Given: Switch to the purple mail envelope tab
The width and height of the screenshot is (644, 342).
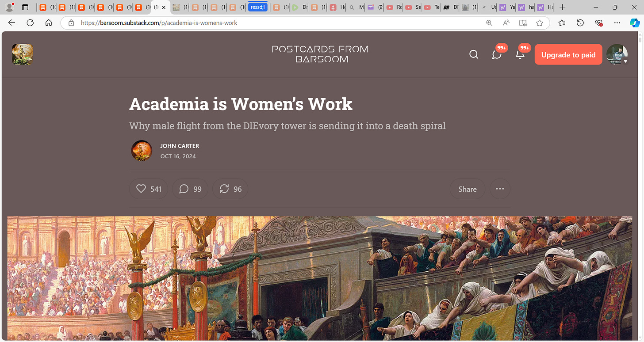Looking at the screenshot, I should [375, 8].
